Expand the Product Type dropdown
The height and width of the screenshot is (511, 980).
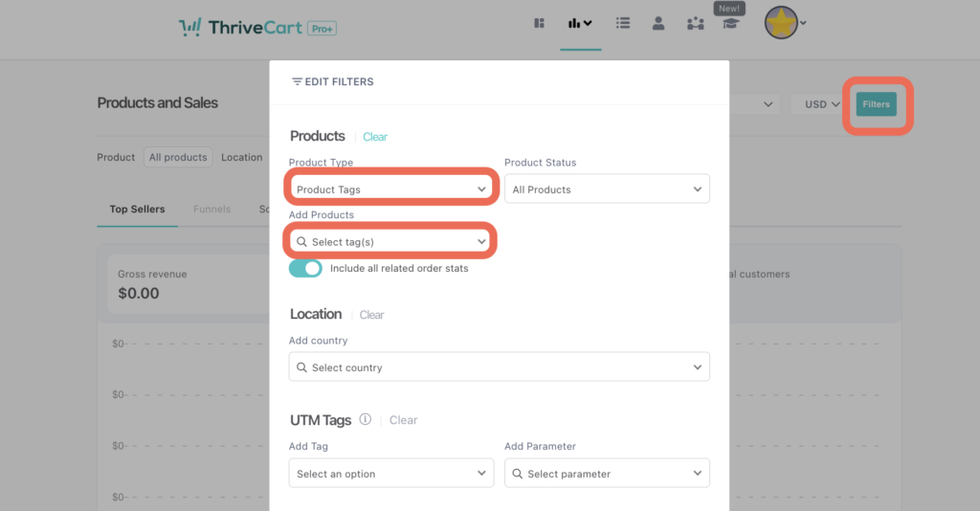coord(390,189)
